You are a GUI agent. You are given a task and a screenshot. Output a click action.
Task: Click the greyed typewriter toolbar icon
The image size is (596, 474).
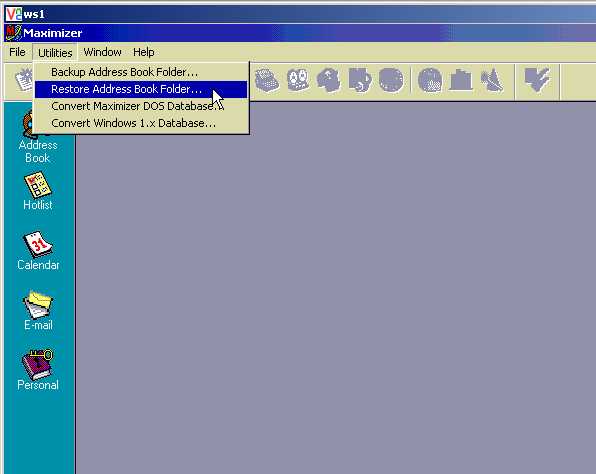pyautogui.click(x=267, y=81)
